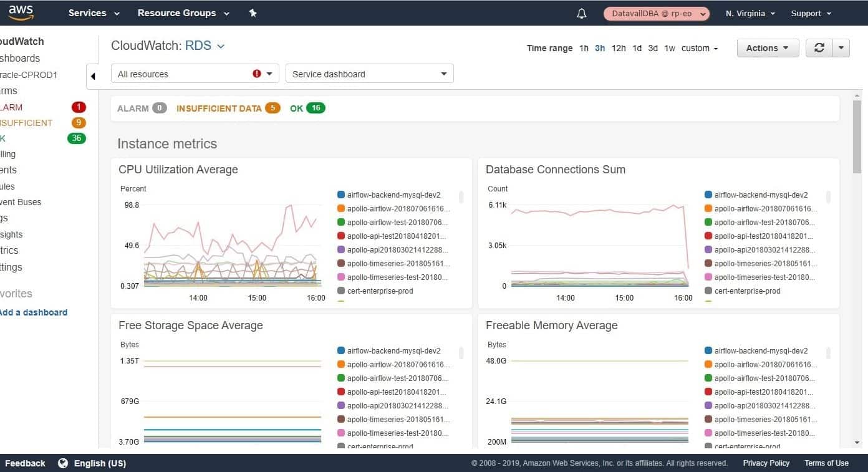
Task: Open the Service dashboard dropdown
Action: [369, 74]
